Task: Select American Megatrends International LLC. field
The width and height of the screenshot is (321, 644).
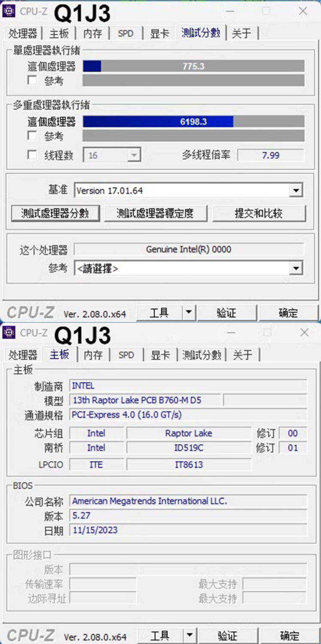Action: coord(188,501)
